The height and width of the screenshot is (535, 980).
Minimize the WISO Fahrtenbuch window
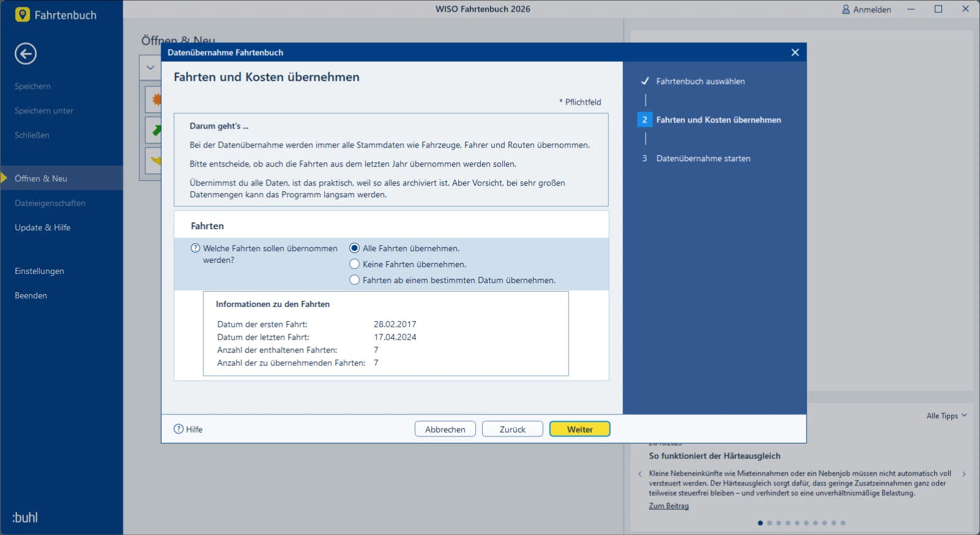click(x=911, y=9)
